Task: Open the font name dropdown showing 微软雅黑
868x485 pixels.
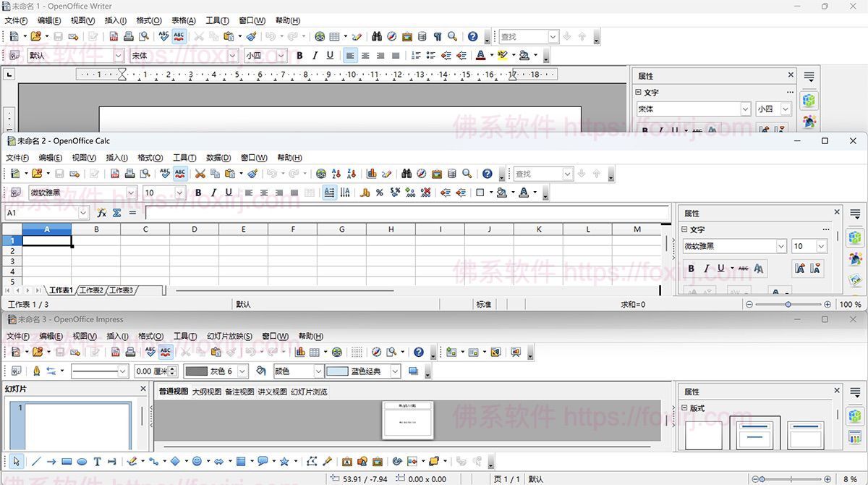Action: 129,193
